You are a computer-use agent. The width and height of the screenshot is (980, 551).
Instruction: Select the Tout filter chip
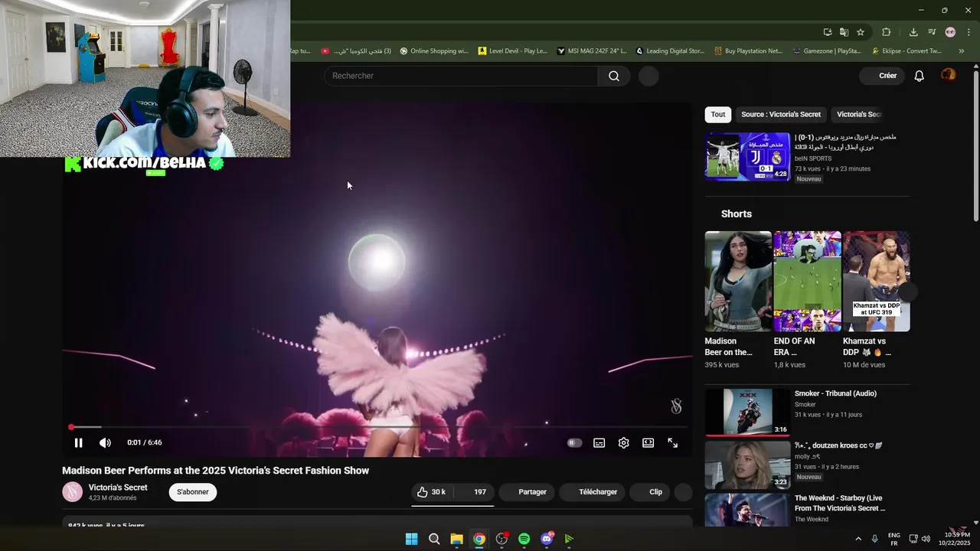click(x=718, y=114)
